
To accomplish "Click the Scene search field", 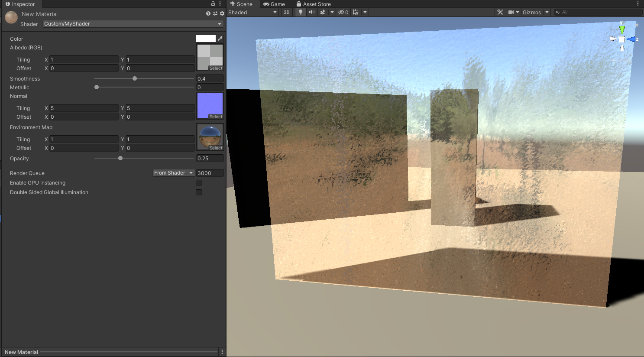I will pyautogui.click(x=598, y=12).
